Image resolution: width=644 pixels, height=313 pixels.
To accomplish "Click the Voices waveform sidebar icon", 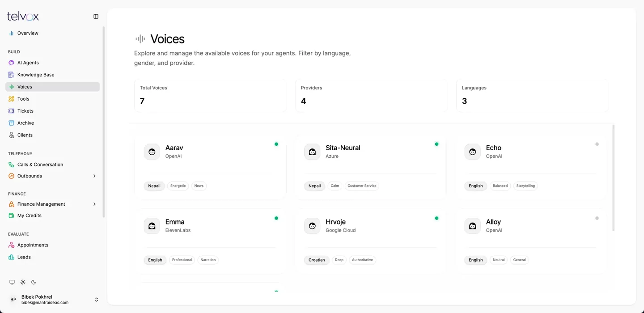I will click(12, 87).
